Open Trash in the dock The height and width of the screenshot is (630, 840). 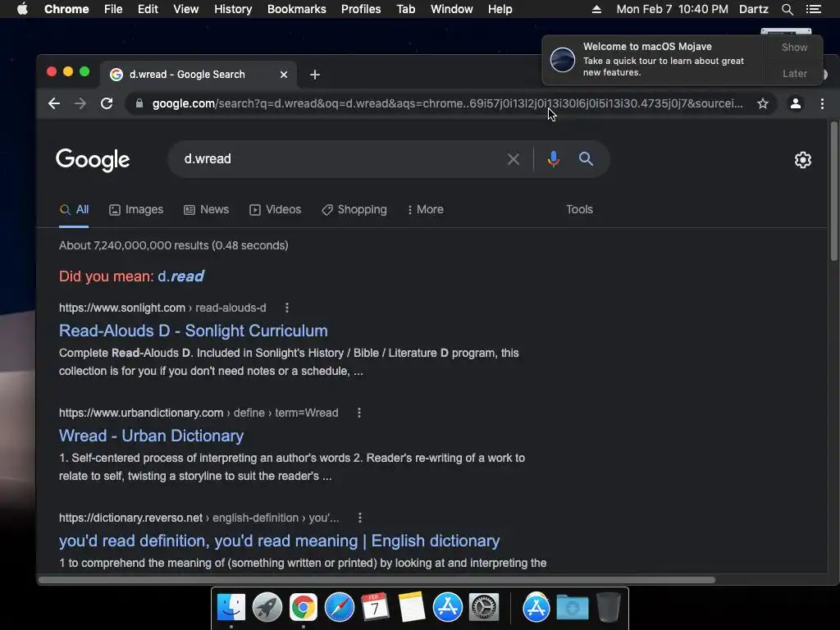pyautogui.click(x=609, y=608)
